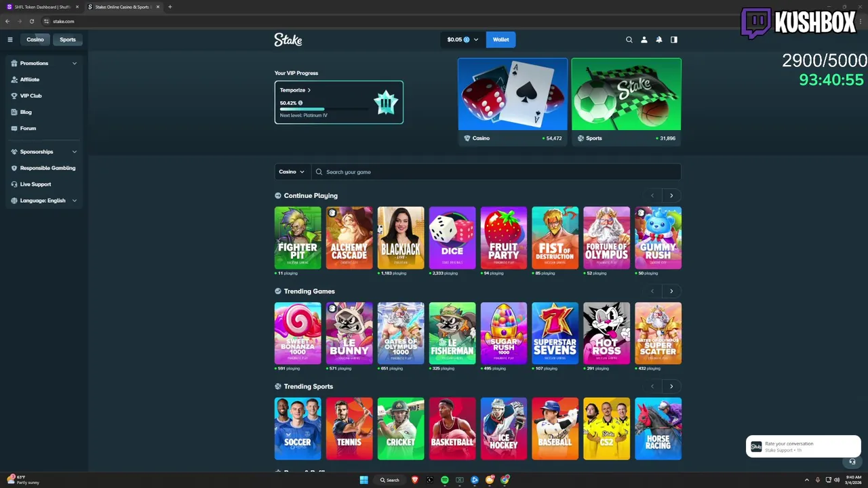The image size is (868, 488).
Task: Show next Trending Sports arrow
Action: click(x=671, y=386)
